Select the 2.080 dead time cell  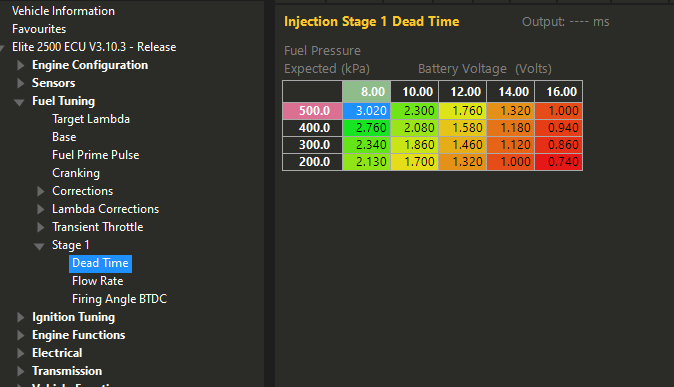pos(415,128)
